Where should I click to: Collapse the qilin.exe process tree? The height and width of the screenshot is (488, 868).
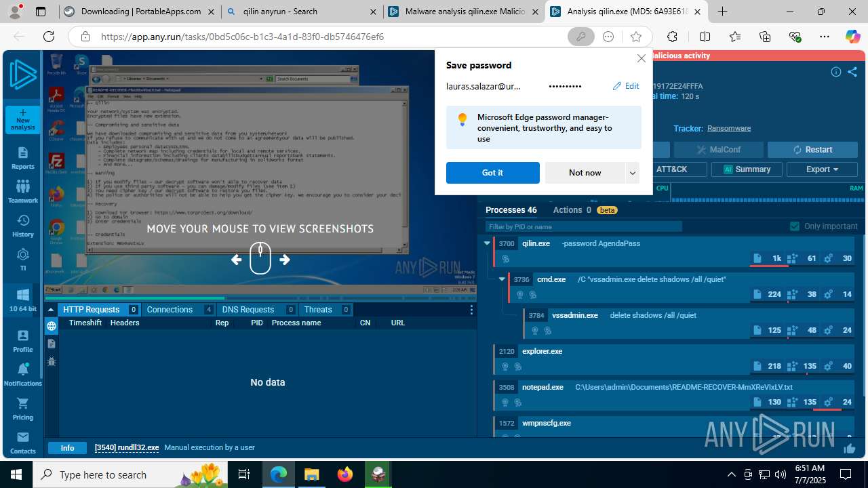487,243
